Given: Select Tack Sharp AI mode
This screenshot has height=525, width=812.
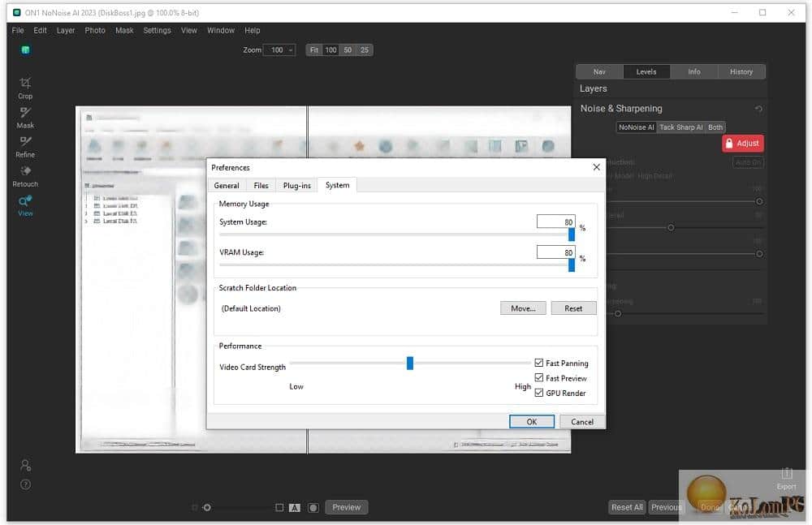Looking at the screenshot, I should [x=681, y=127].
